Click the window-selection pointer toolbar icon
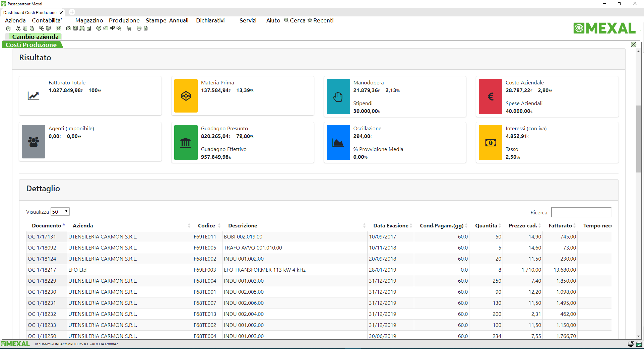 42,28
